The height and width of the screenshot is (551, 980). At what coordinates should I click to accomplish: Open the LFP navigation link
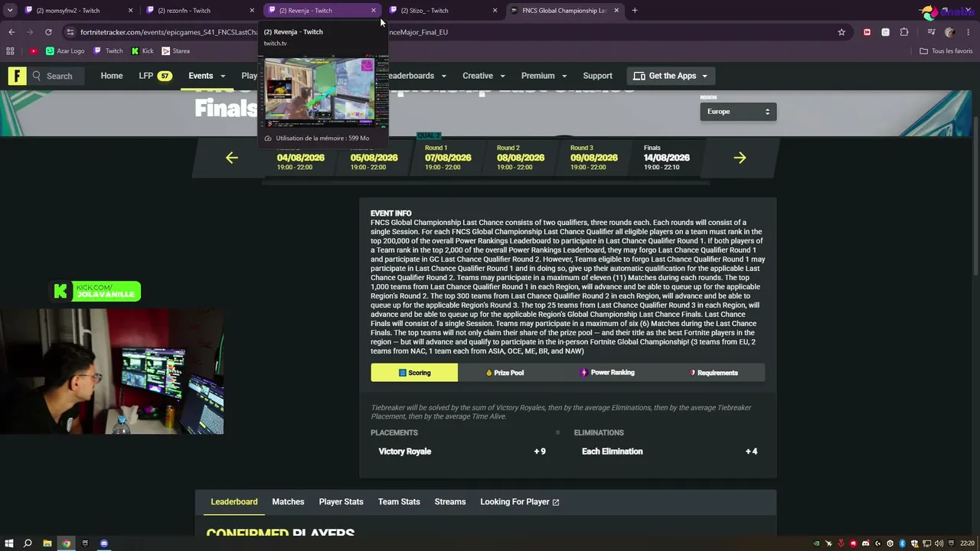155,76
